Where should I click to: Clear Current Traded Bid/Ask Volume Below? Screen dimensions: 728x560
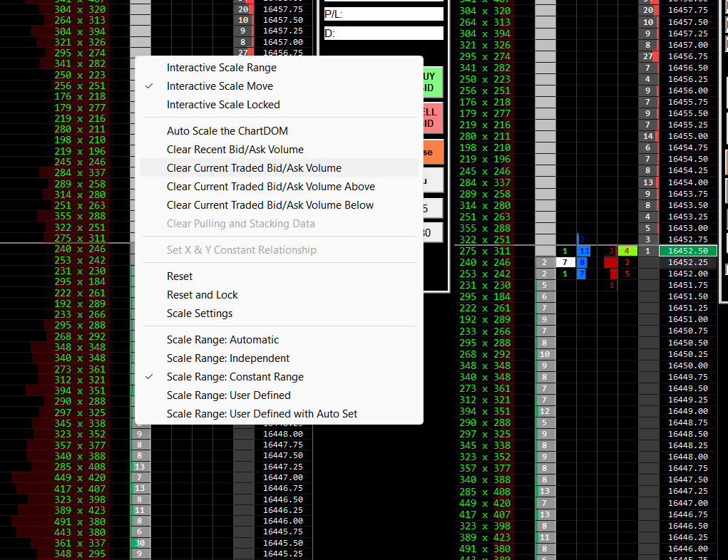coord(270,205)
